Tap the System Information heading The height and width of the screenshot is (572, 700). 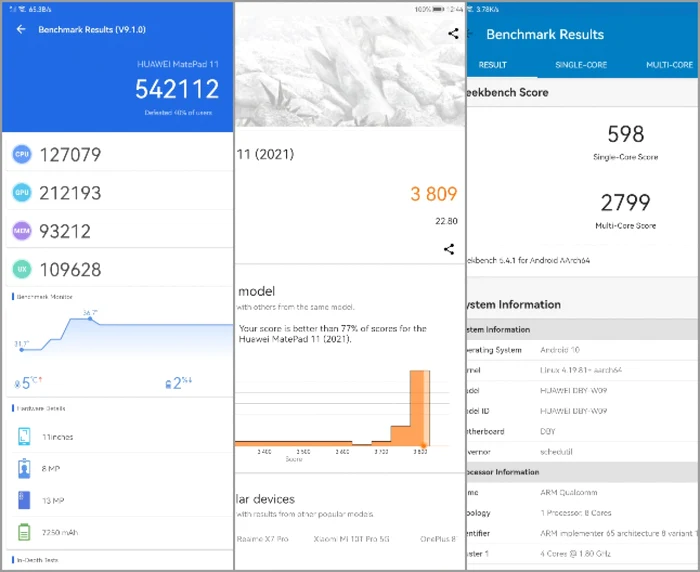[x=513, y=305]
